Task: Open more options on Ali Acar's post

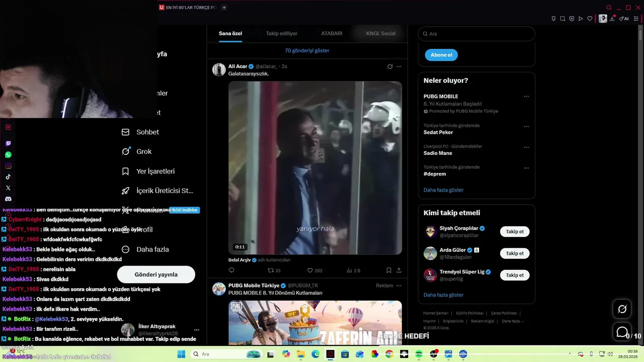Action: [399, 66]
